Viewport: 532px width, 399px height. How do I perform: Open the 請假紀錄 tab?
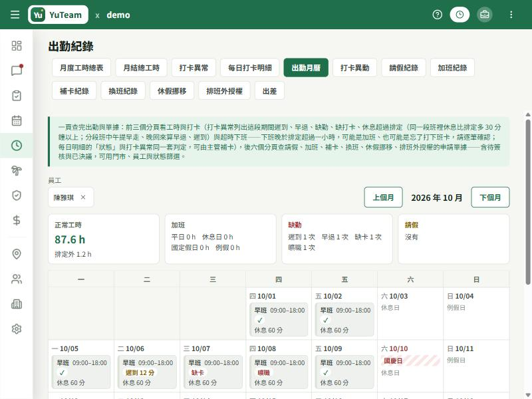point(404,68)
